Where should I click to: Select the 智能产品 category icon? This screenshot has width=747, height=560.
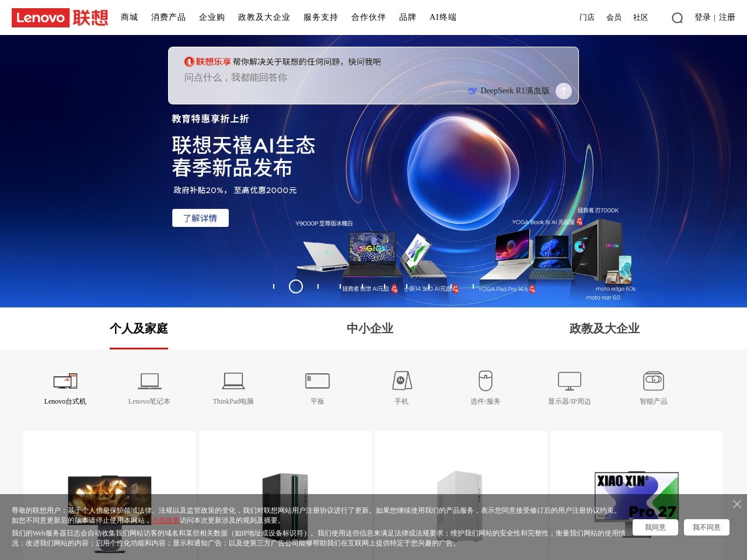point(654,381)
